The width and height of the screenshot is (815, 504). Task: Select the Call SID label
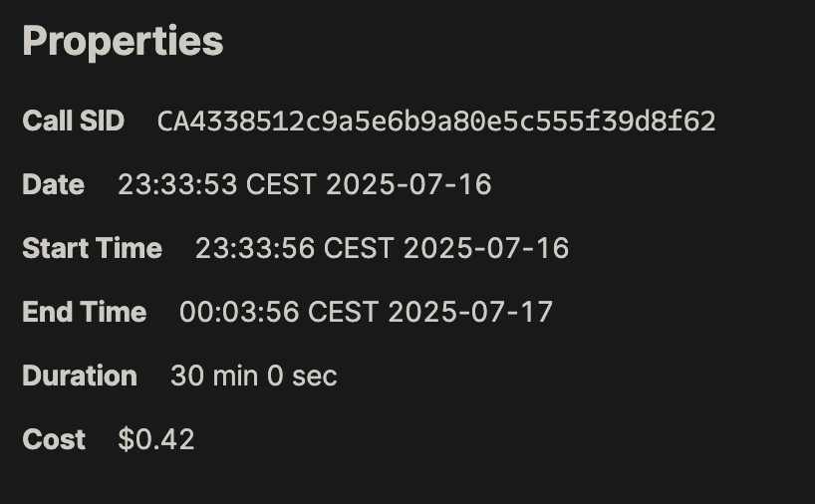click(74, 121)
